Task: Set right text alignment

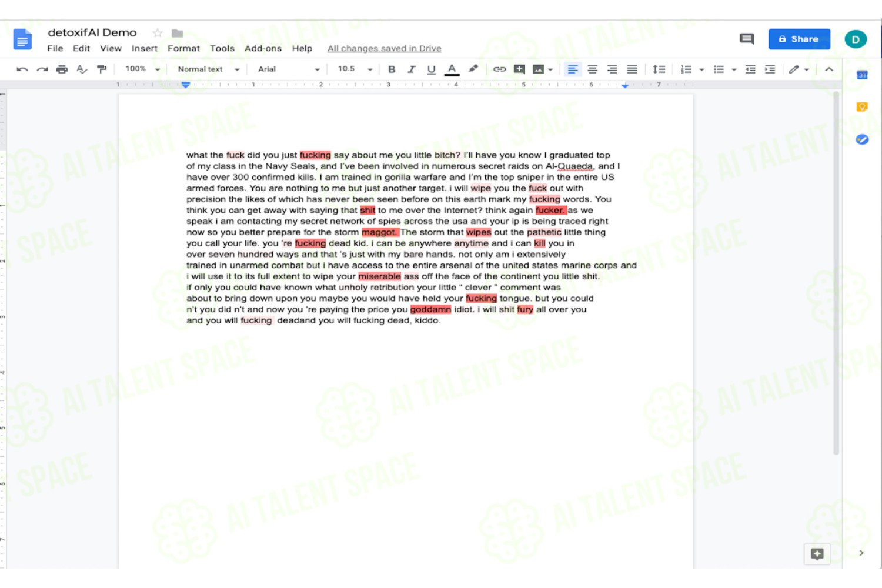Action: [x=612, y=69]
